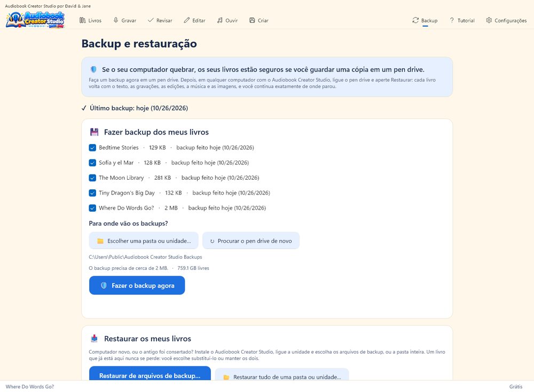Open the Tutorial page
The width and height of the screenshot is (534, 392).
462,20
